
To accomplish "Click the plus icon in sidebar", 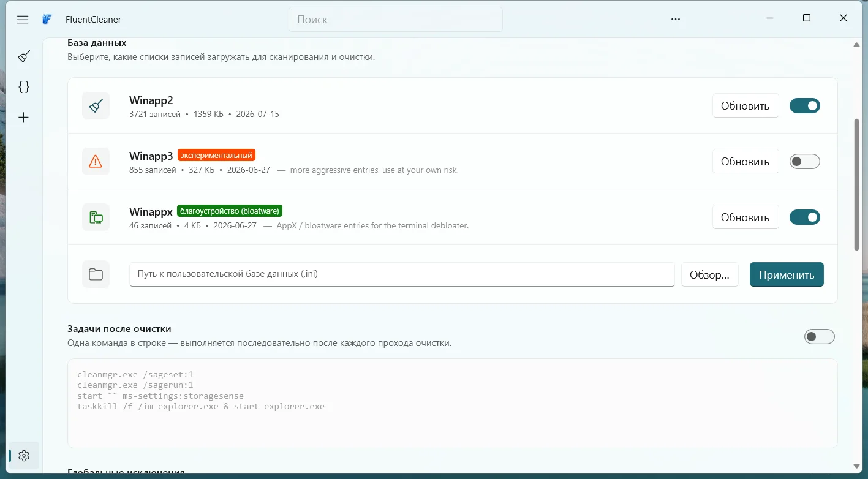I will [24, 117].
